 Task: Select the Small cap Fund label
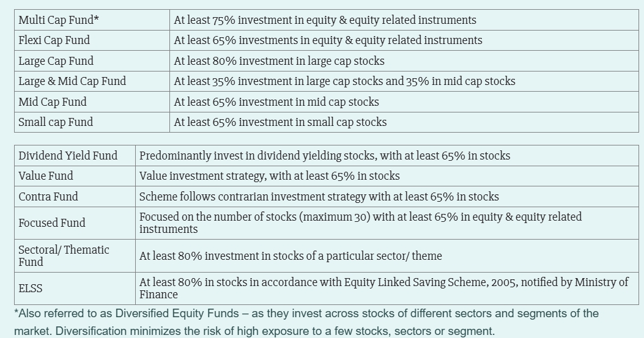click(56, 122)
